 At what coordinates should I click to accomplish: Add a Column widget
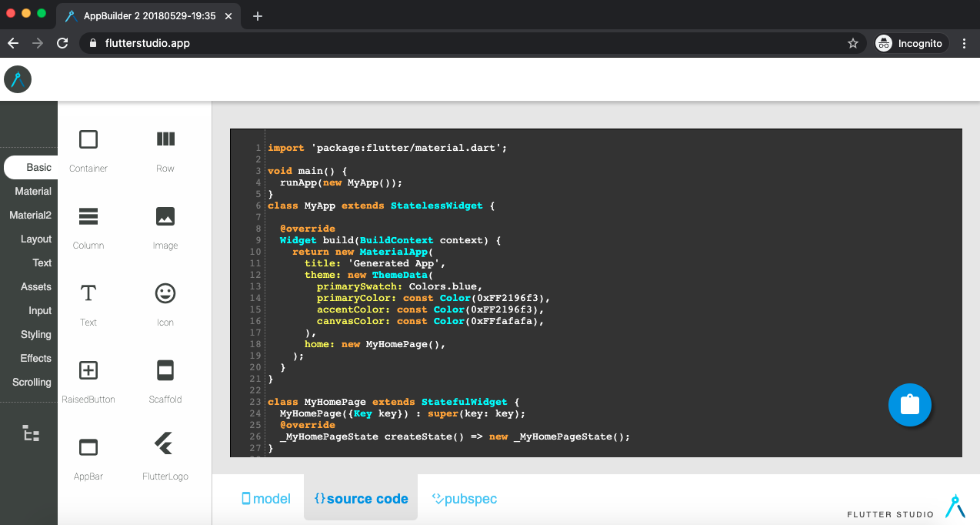pos(87,216)
